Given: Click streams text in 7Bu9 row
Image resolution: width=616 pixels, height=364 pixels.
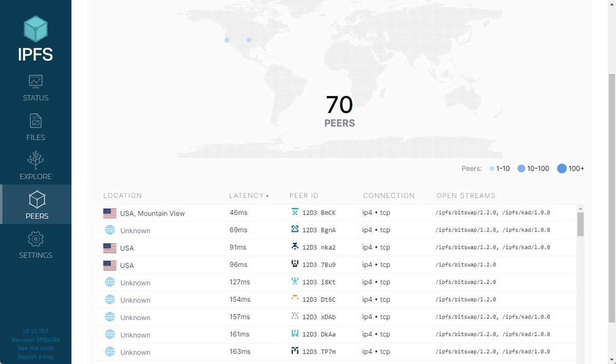Looking at the screenshot, I should pos(466,265).
